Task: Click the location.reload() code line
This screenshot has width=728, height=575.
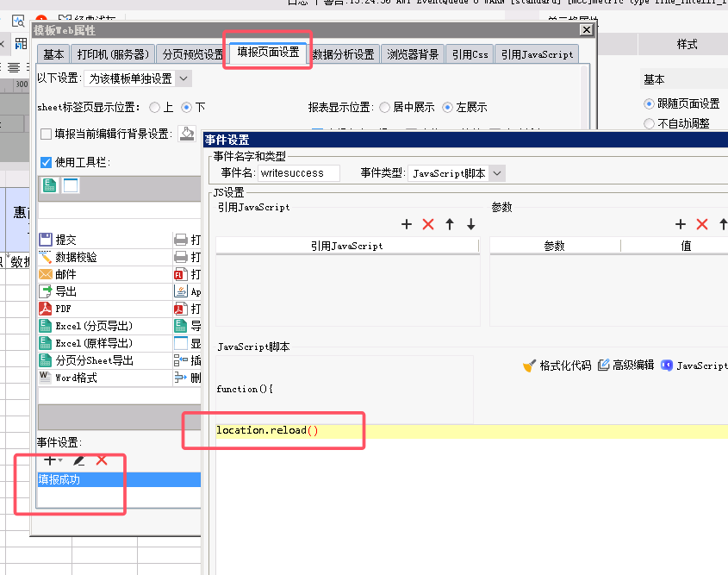Action: (472, 430)
